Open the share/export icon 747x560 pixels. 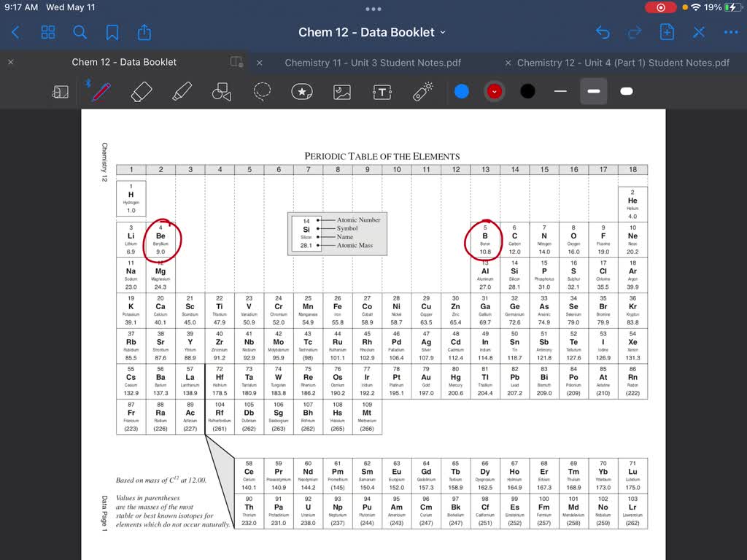(x=144, y=32)
